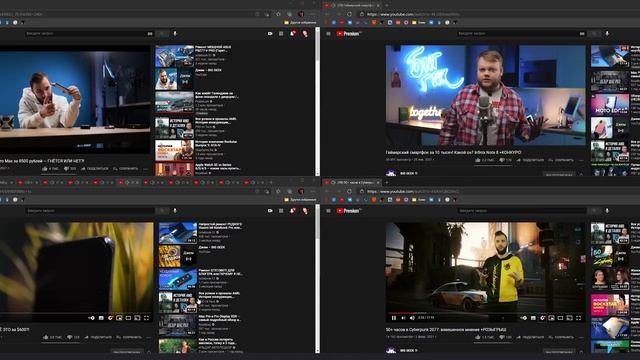Screen dimensions: 640x360
Task: Open Другое избранное folder in ЭТО за $600 window
Action: (300, 200)
